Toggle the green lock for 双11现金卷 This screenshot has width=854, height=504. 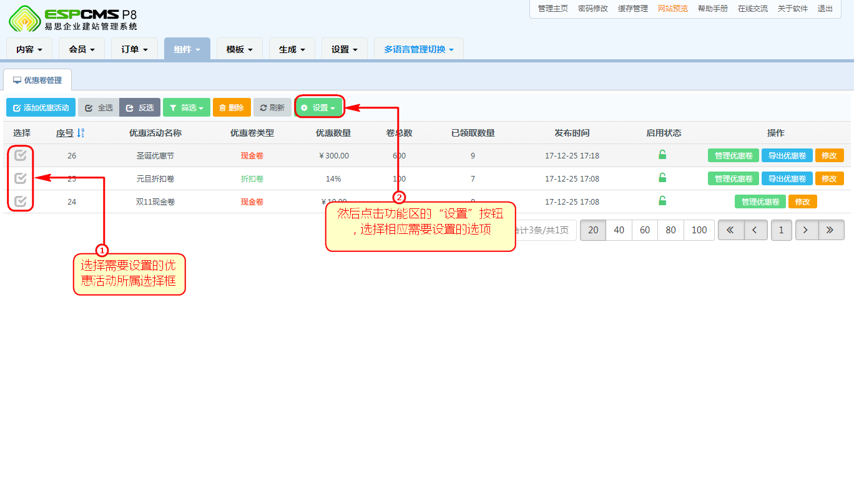pyautogui.click(x=662, y=201)
